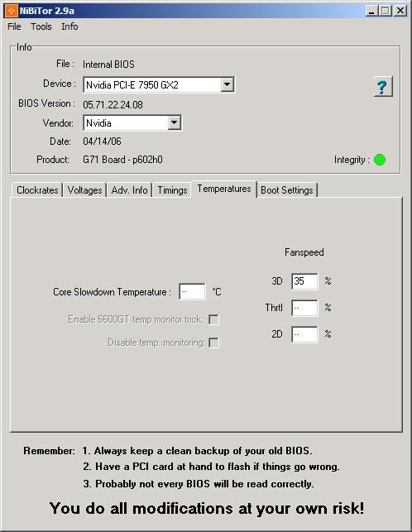The image size is (412, 532).
Task: Click the green Integrity status indicator
Action: pos(380,160)
